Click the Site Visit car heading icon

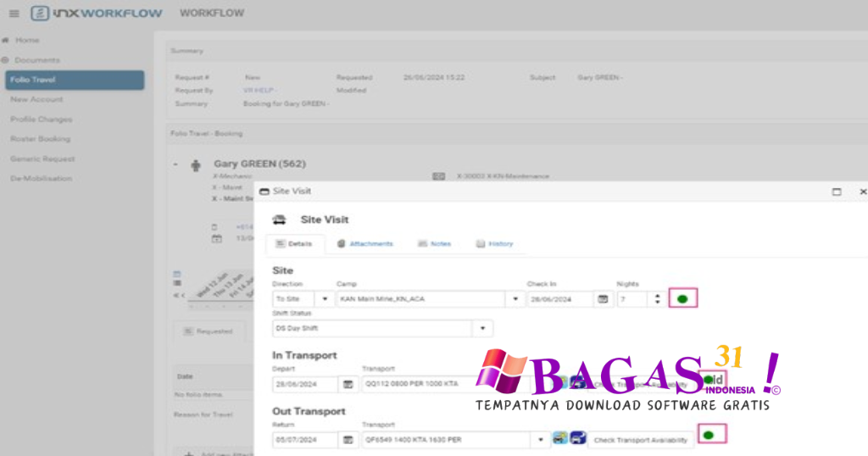(280, 220)
